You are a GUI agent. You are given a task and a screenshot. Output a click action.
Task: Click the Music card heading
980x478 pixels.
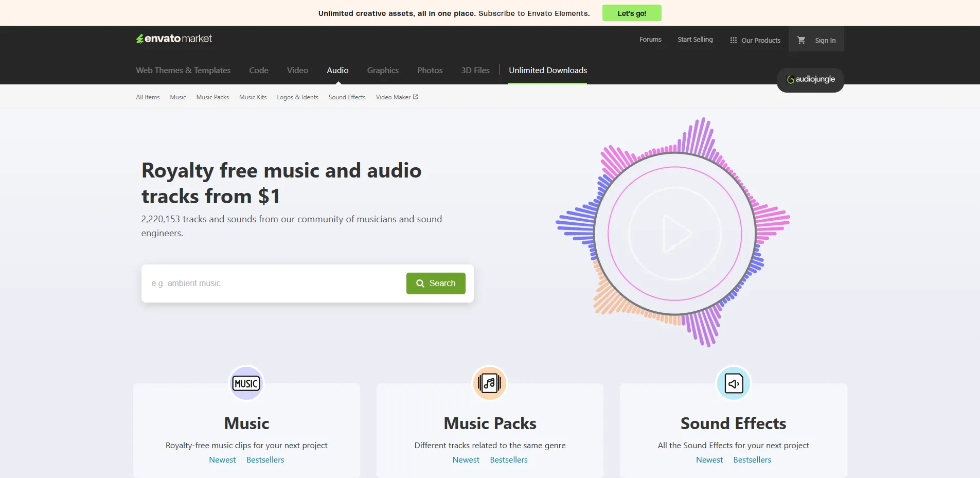(246, 423)
